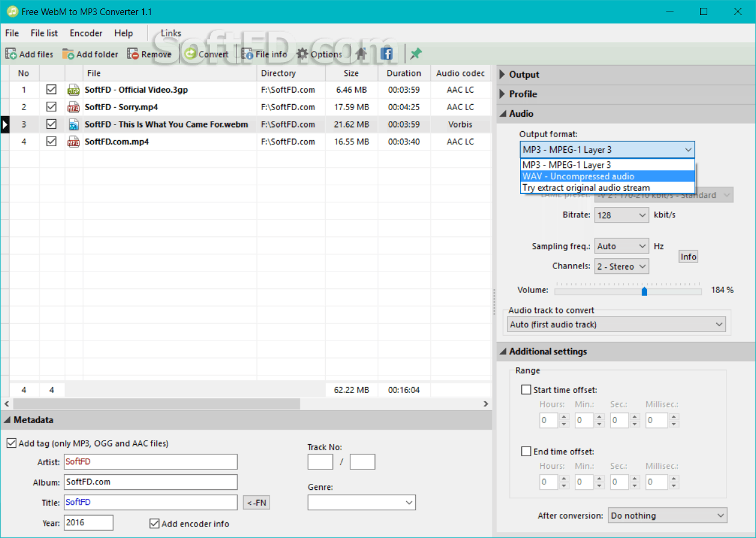
Task: Click the 3GP file type icon in row 1
Action: tap(73, 90)
